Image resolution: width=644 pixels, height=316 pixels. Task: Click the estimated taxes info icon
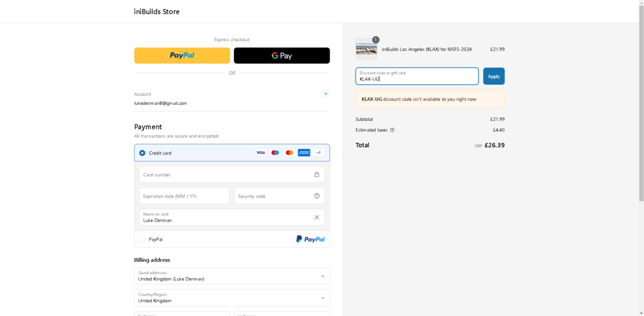tap(392, 130)
